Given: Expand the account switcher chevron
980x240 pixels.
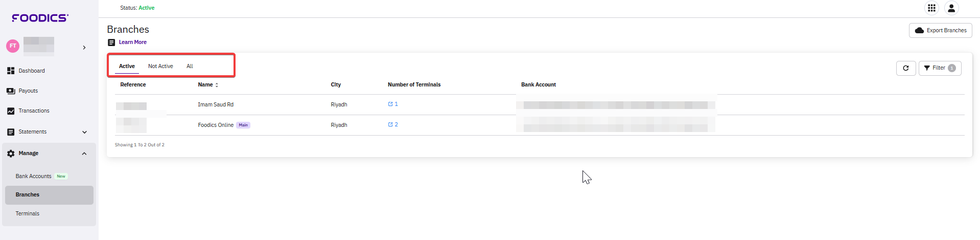Looking at the screenshot, I should pos(84,48).
